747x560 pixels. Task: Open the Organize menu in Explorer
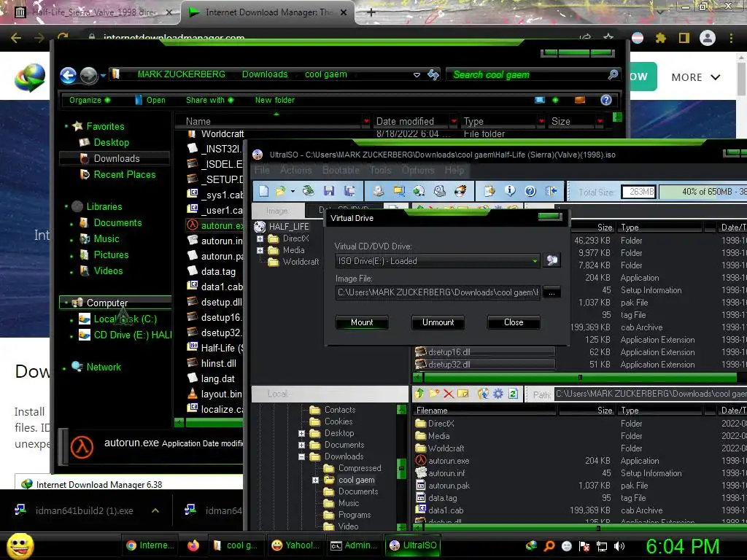tap(90, 100)
